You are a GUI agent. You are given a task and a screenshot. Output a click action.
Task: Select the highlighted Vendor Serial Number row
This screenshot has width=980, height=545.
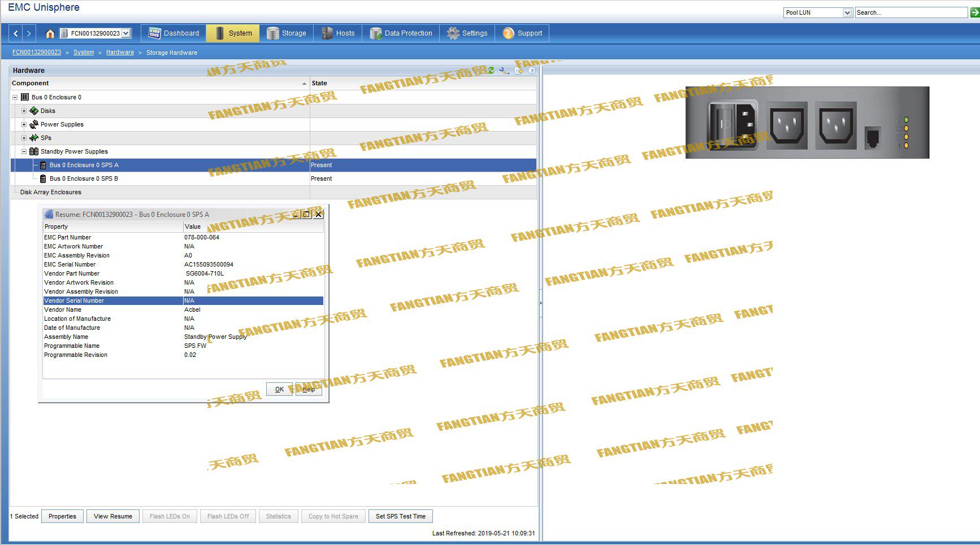click(x=183, y=300)
